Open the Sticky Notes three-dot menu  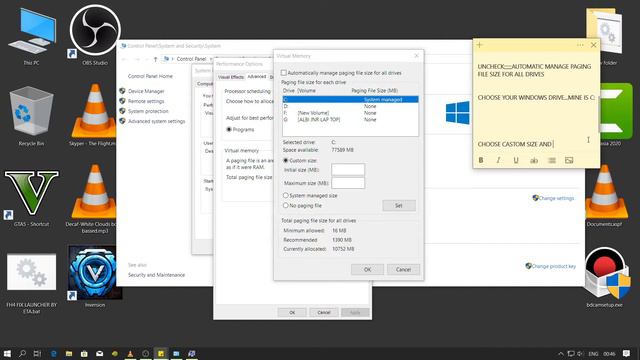580,45
